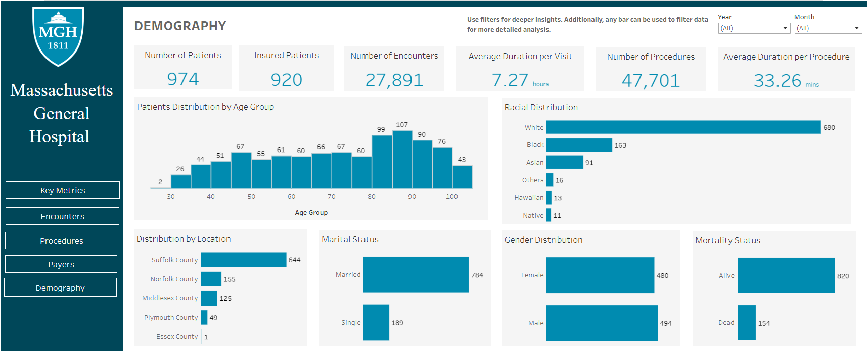This screenshot has width=868, height=351.
Task: Filter by the Suffolk County bar
Action: [243, 260]
